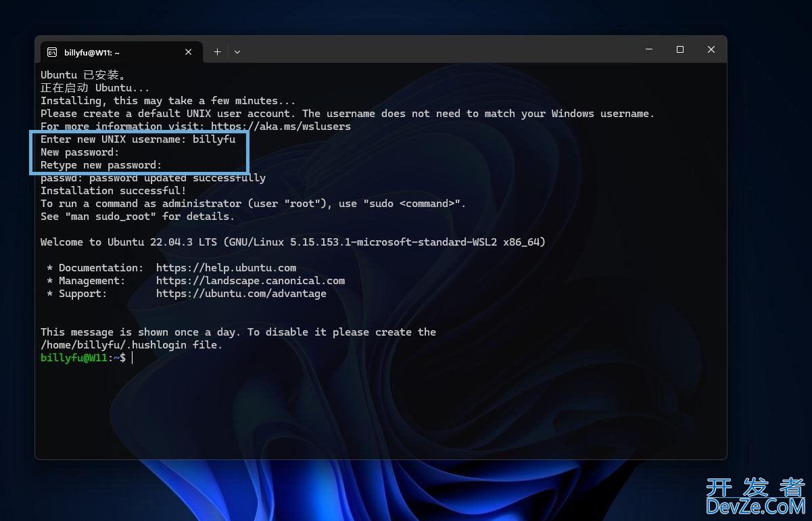Click the 'To run a command as administrator' line
Viewport: 812px width, 521px height.
click(253, 204)
